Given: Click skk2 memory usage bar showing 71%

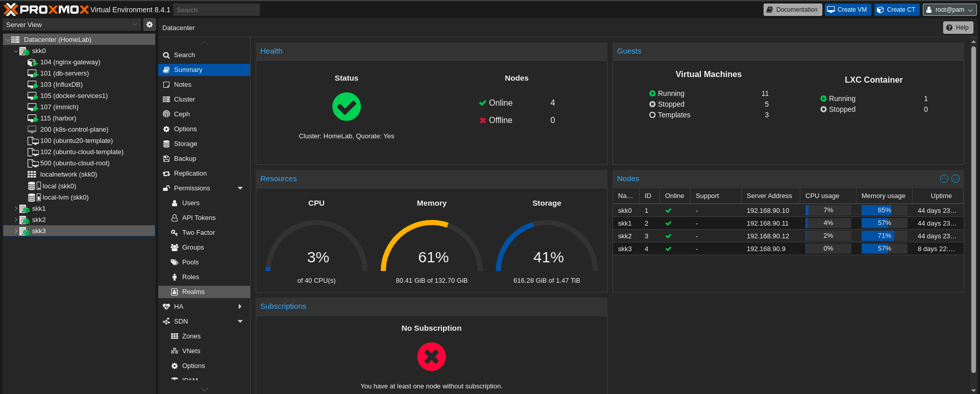Looking at the screenshot, I should pyautogui.click(x=884, y=236).
